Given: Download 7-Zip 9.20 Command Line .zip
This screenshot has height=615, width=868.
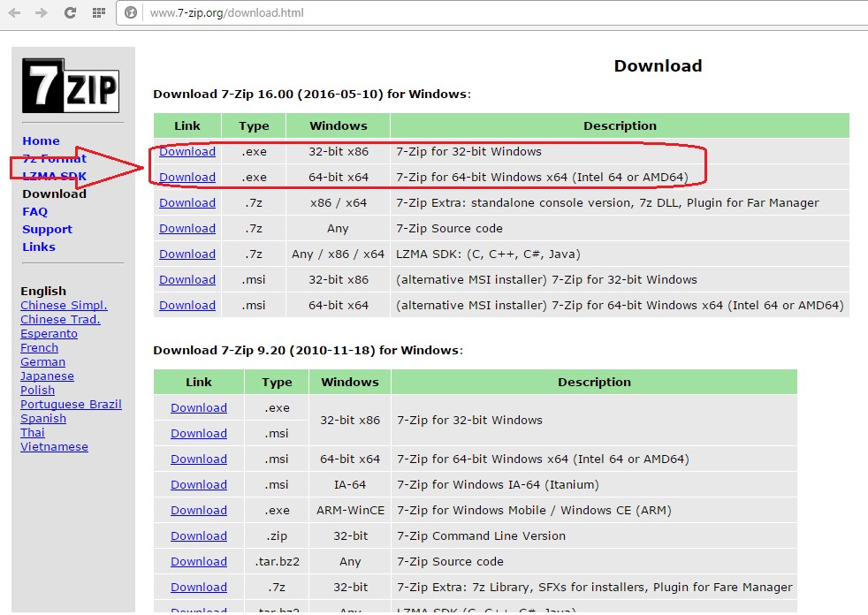Looking at the screenshot, I should 198,536.
